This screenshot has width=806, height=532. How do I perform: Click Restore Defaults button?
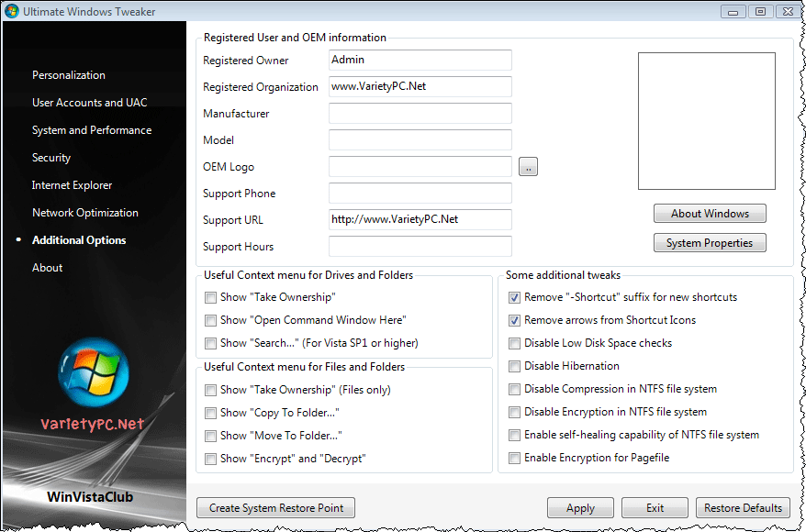click(x=743, y=508)
